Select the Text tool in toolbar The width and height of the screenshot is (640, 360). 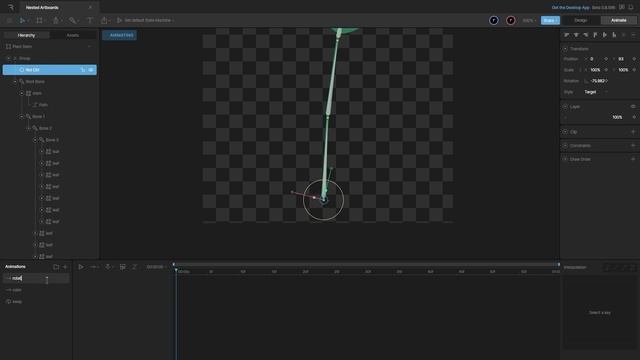pos(90,20)
